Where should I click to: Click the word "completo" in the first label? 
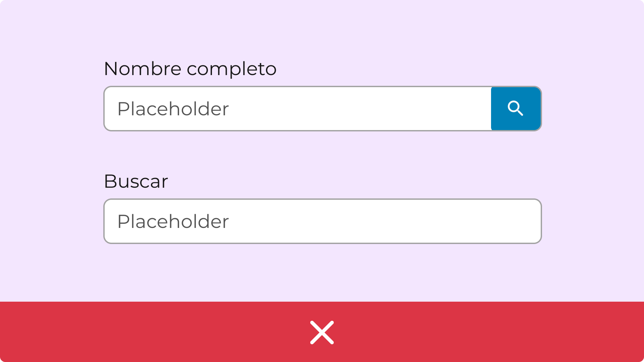coord(231,69)
